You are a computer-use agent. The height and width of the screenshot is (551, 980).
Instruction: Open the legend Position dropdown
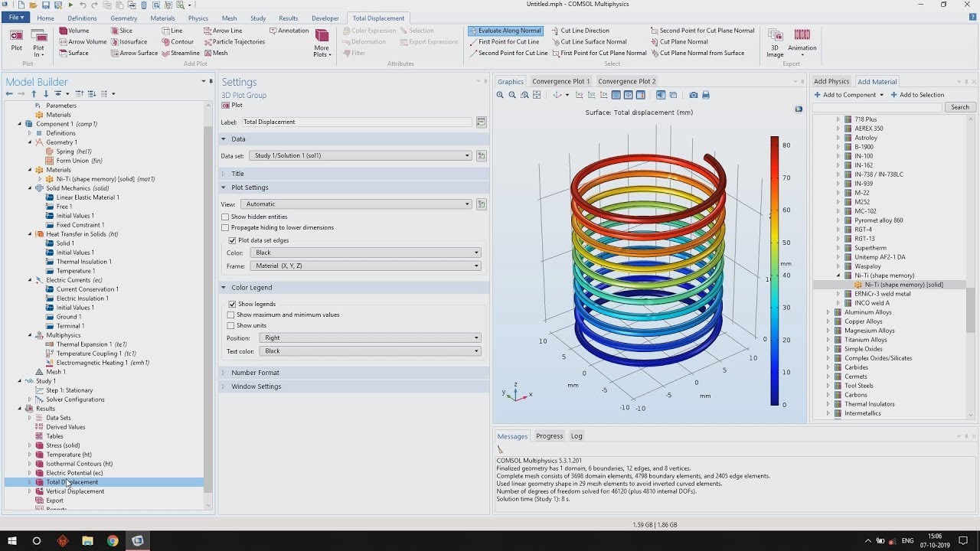tap(370, 337)
